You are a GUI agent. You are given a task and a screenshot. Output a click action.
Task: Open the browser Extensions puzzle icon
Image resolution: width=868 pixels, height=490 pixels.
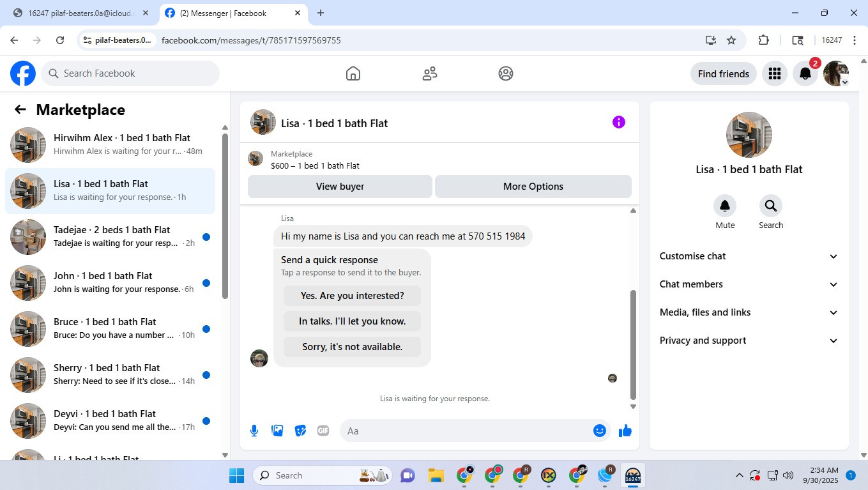click(763, 40)
